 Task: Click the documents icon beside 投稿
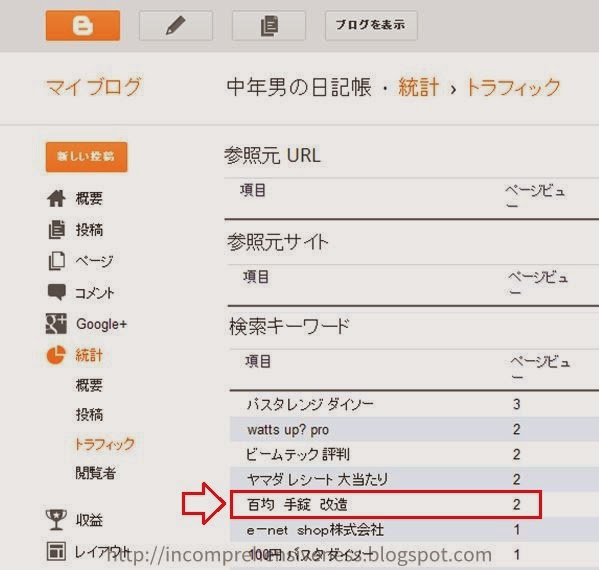tap(57, 230)
